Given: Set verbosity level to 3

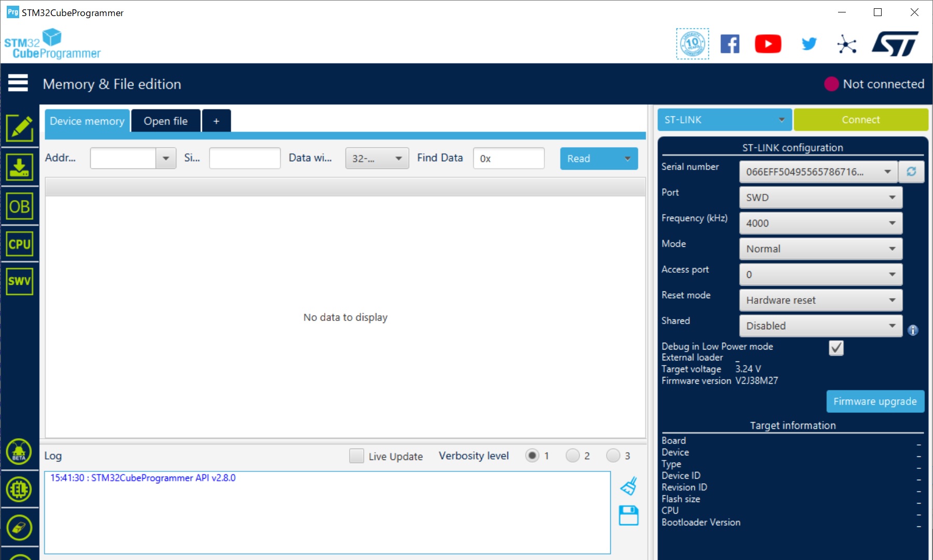Looking at the screenshot, I should click(613, 456).
